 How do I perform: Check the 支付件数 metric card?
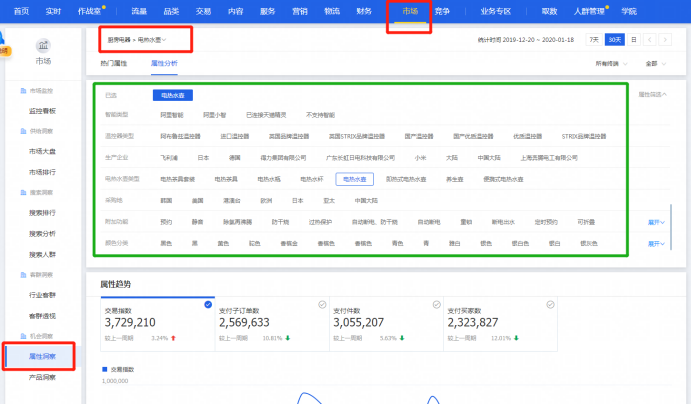[435, 304]
